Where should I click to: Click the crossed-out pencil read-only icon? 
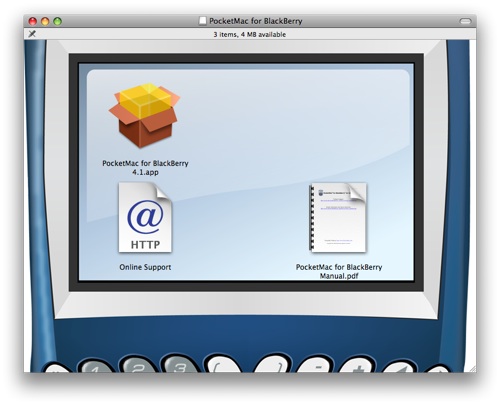pos(32,34)
